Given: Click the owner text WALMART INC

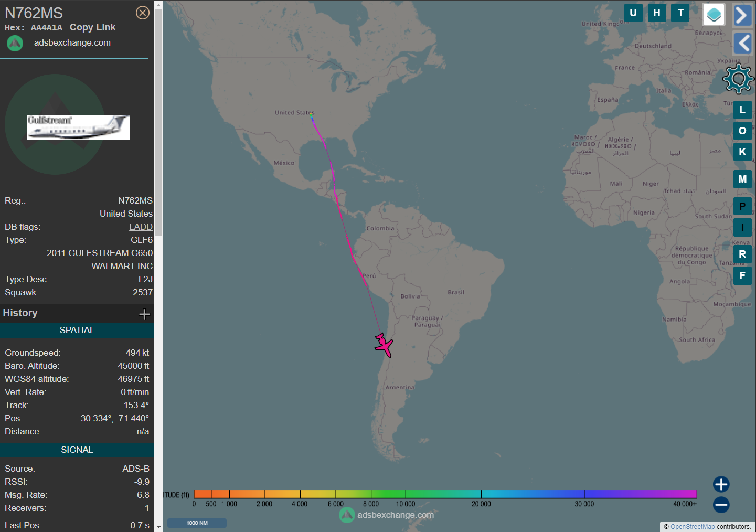Looking at the screenshot, I should (x=122, y=267).
